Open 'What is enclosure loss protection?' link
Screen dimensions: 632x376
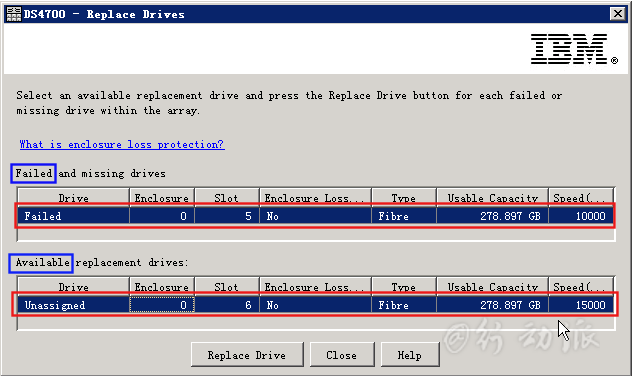click(122, 144)
